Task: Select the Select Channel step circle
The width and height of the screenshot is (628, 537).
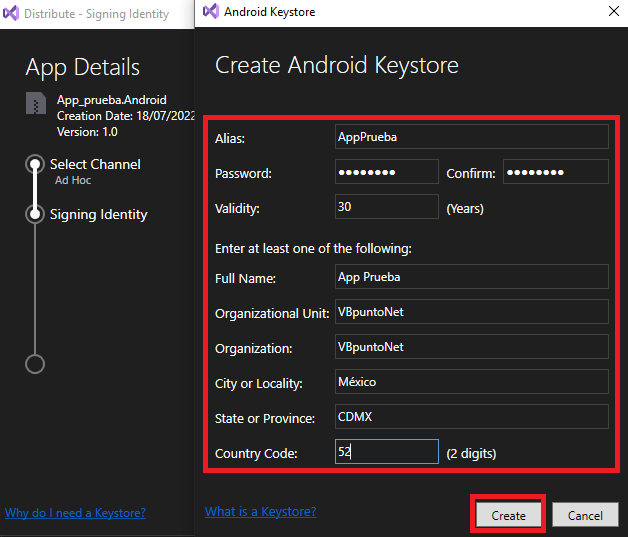Action: coord(35,164)
